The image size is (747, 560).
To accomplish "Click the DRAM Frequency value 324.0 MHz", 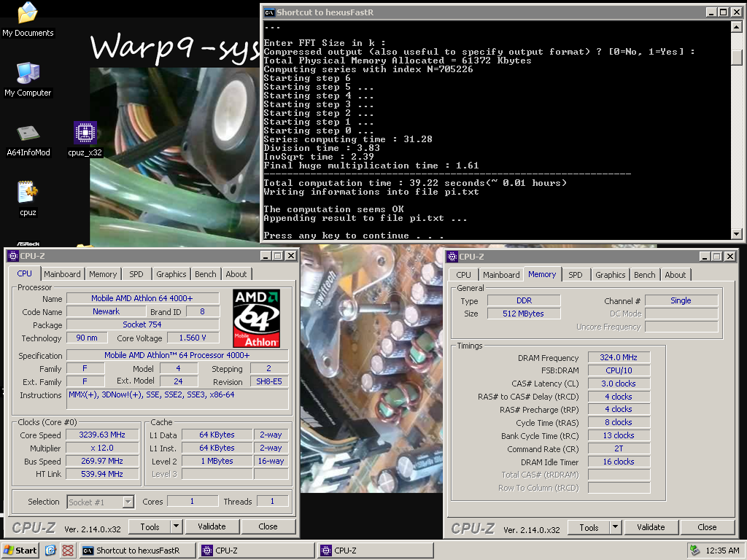I will click(x=619, y=357).
